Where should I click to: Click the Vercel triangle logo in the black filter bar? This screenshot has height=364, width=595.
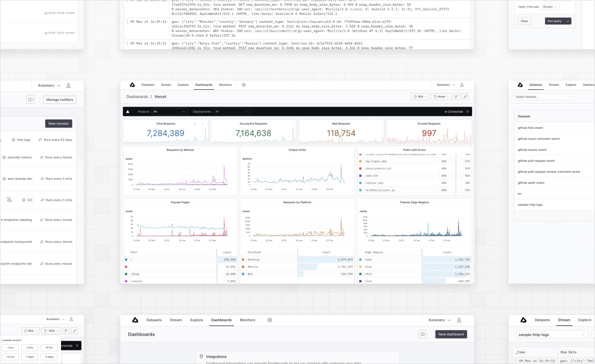coord(128,112)
